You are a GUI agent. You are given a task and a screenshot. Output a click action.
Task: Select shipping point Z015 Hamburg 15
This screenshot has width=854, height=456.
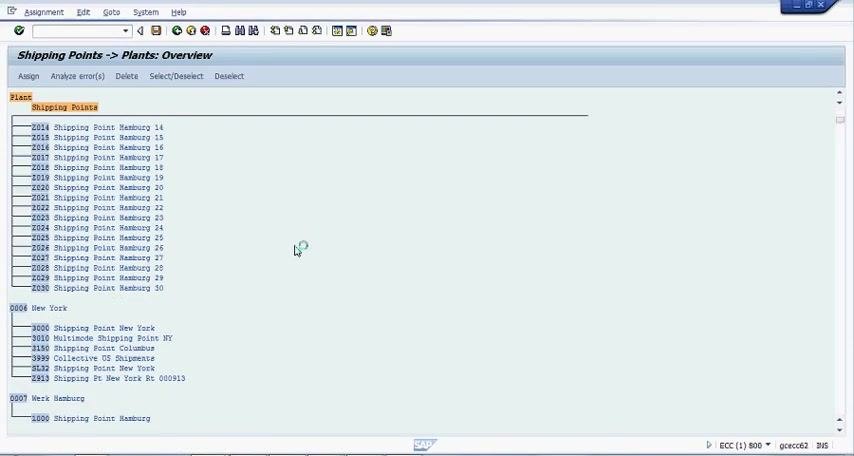(x=97, y=137)
